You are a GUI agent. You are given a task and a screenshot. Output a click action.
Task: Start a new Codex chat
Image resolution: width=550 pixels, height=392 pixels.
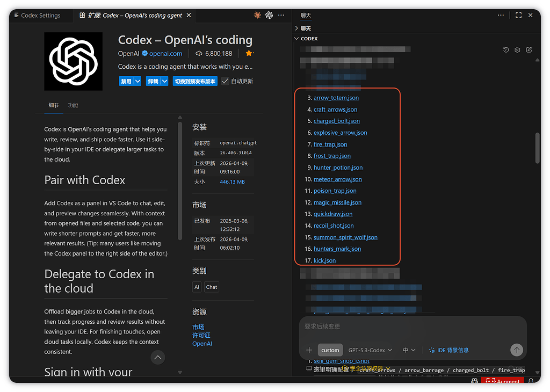(529, 50)
